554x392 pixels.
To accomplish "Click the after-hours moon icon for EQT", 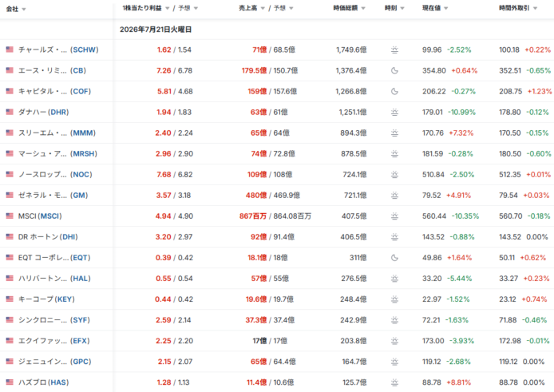I will [394, 258].
